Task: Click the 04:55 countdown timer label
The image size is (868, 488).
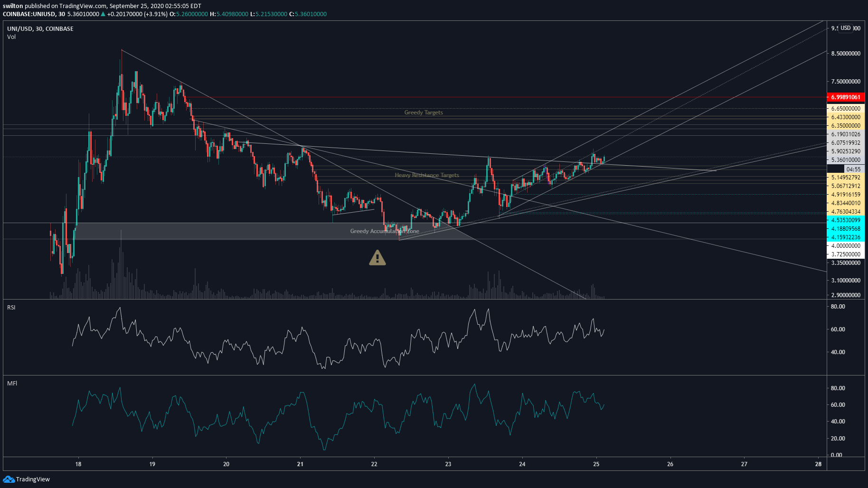Action: click(853, 169)
